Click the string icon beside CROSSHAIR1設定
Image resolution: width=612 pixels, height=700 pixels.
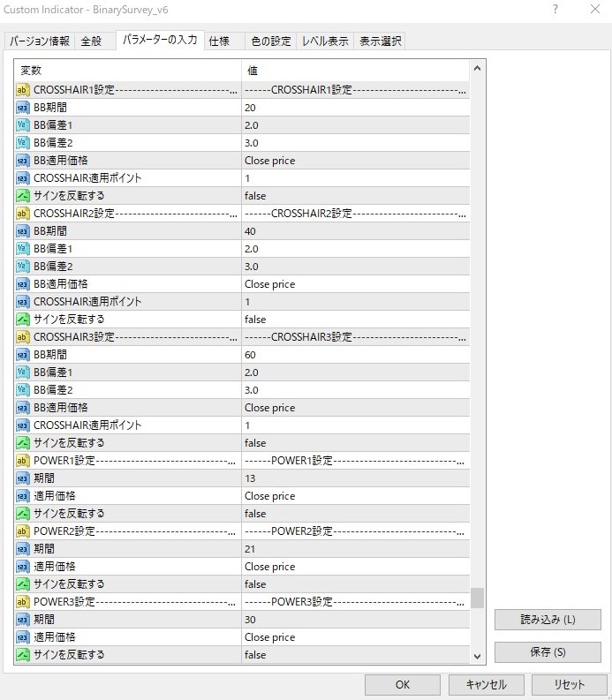click(22, 90)
